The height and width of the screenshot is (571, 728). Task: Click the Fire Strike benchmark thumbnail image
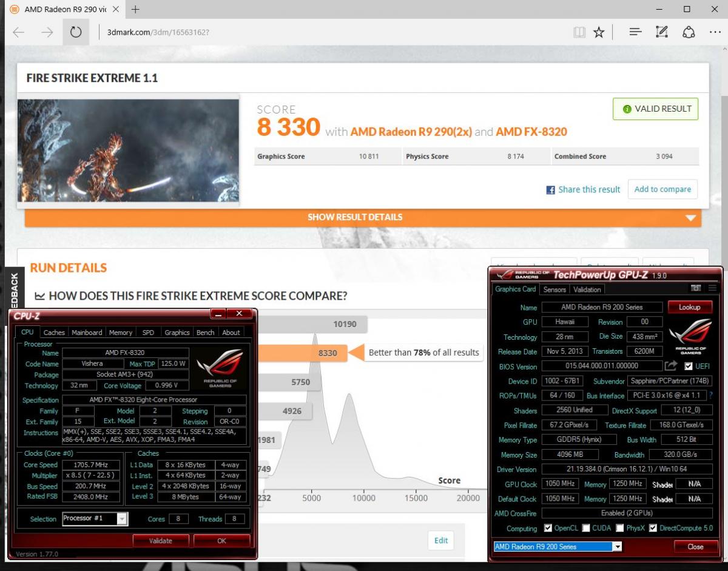click(x=128, y=151)
